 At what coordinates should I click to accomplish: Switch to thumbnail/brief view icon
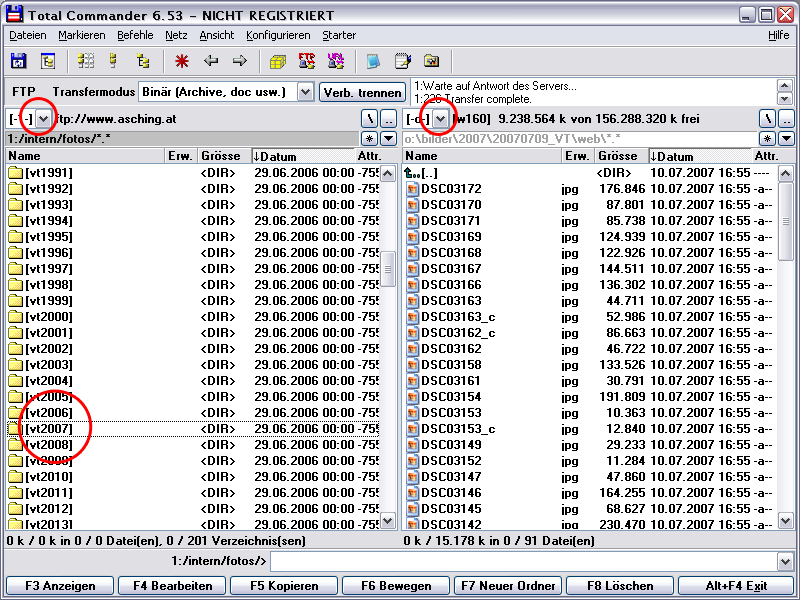(x=86, y=61)
